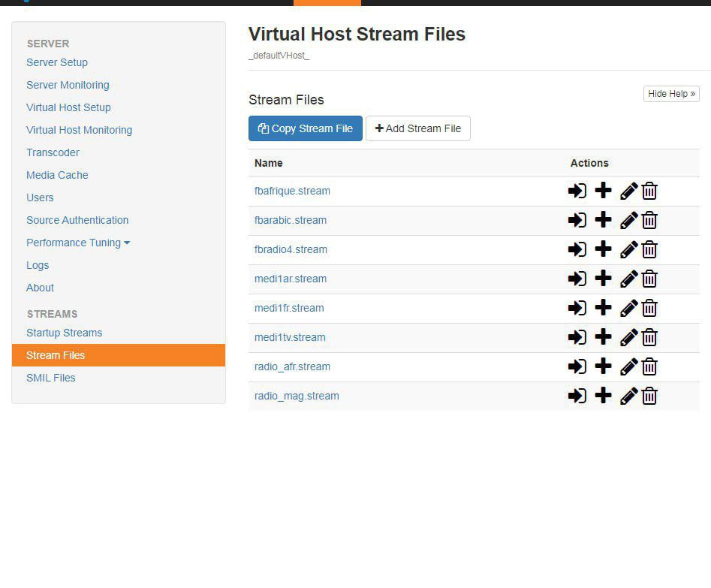Delete fbradio4.stream using trash icon
711x588 pixels.
pos(649,249)
